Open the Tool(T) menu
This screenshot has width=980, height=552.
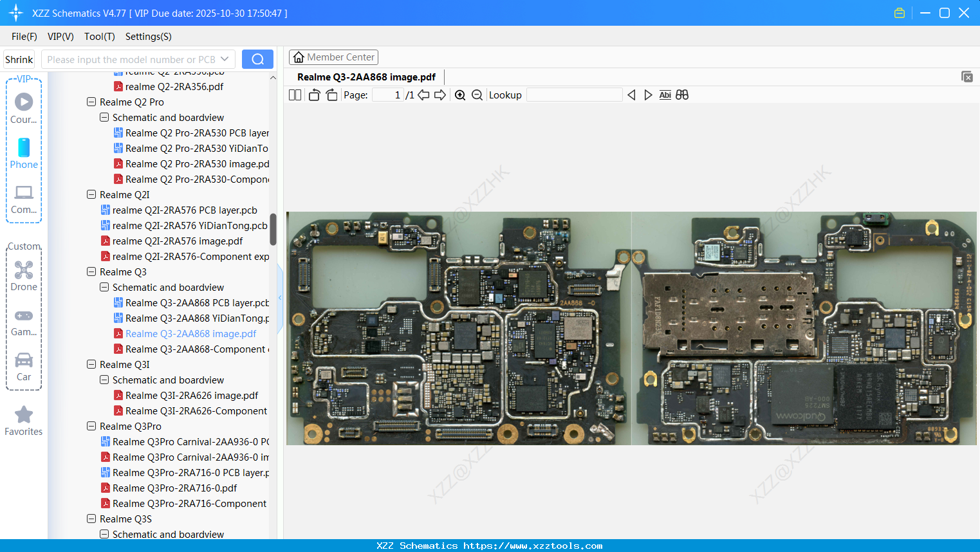click(99, 37)
